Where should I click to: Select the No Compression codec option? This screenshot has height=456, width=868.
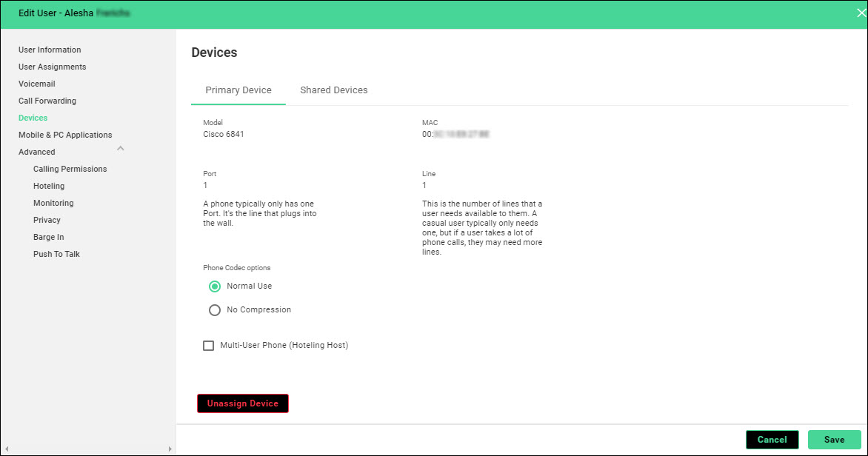pos(215,310)
